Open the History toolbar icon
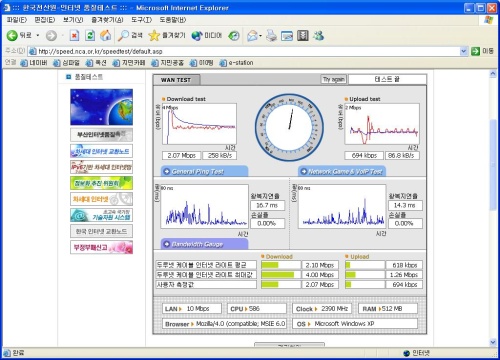This screenshot has width=500, height=360. coord(234,36)
